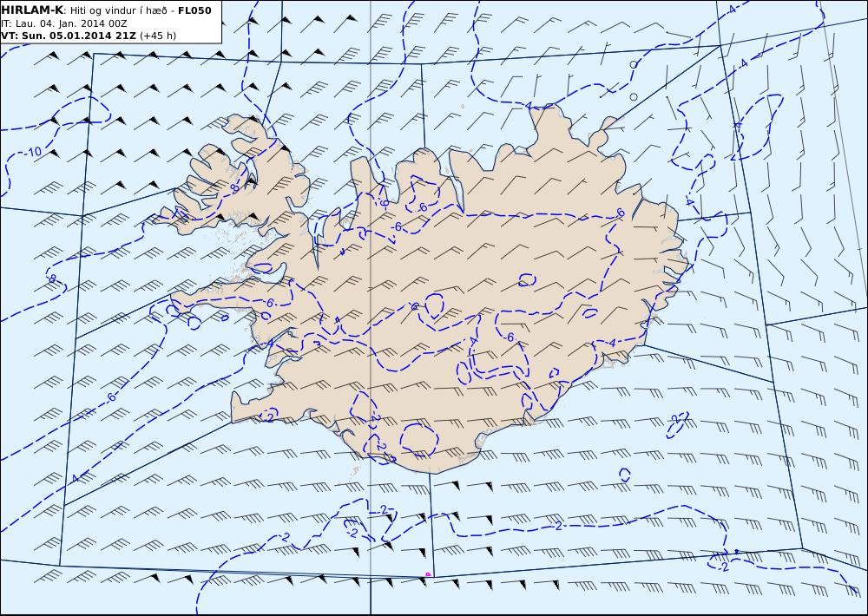This screenshot has width=868, height=616.
Task: Select the (+45 h) forecast offset text
Action: 158,36
